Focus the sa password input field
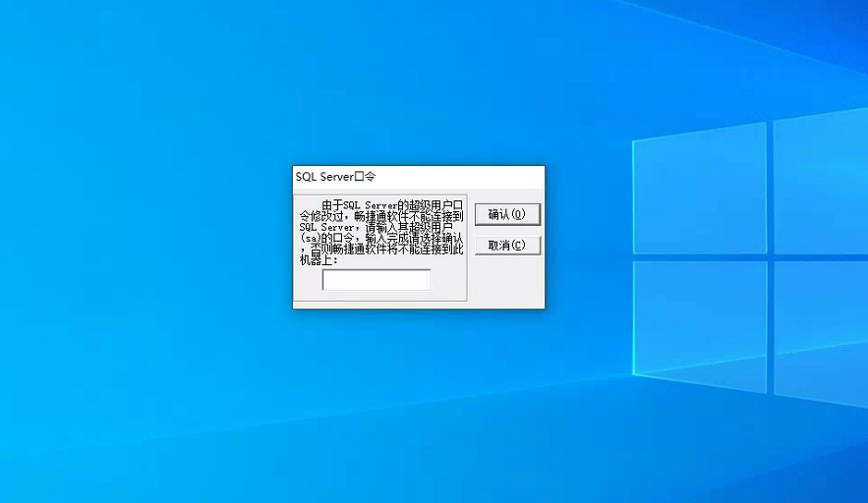 click(x=376, y=280)
